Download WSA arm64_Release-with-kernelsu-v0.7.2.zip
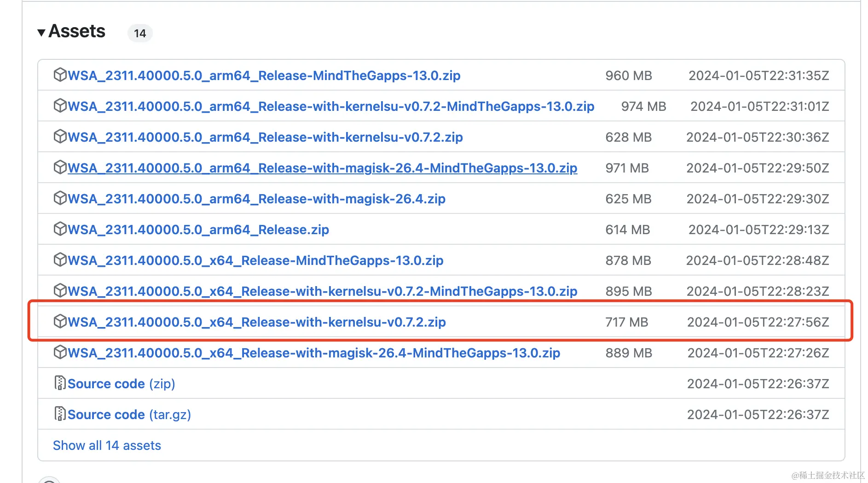 pyautogui.click(x=265, y=137)
